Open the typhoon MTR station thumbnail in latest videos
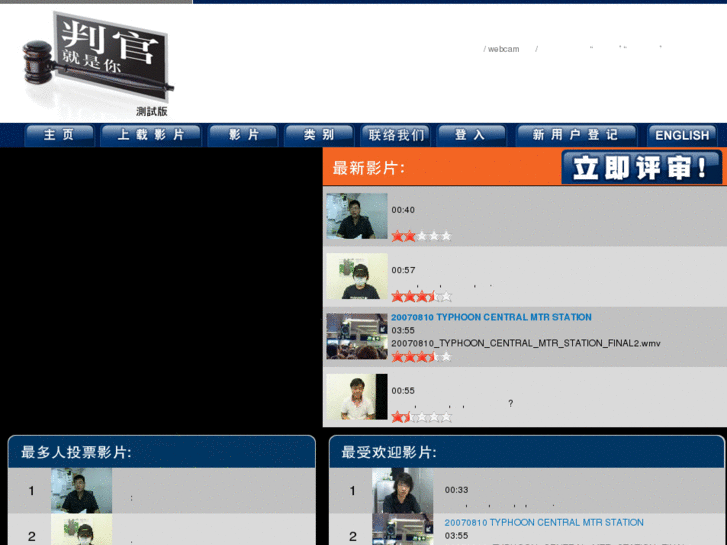The image size is (727, 545). (357, 336)
